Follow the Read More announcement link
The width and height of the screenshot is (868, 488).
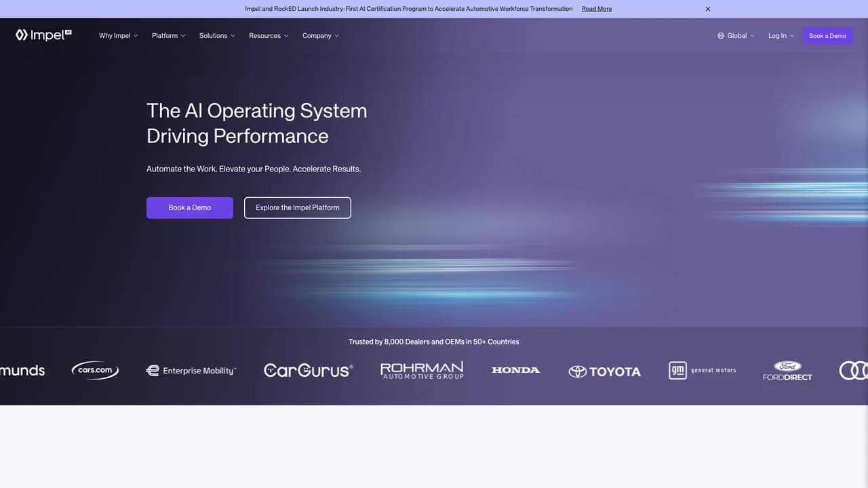597,9
